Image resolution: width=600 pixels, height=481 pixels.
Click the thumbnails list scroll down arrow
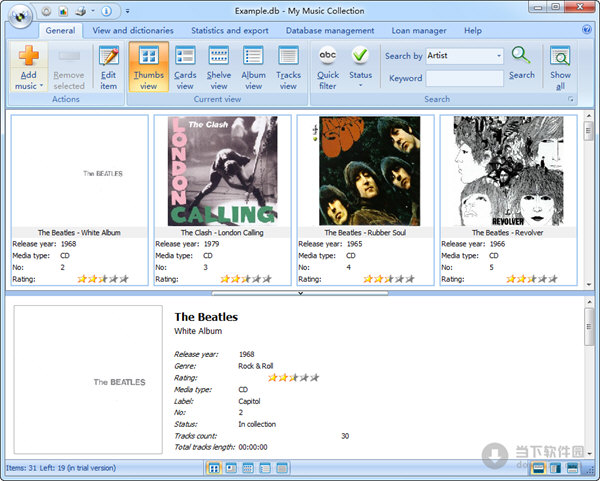click(589, 284)
